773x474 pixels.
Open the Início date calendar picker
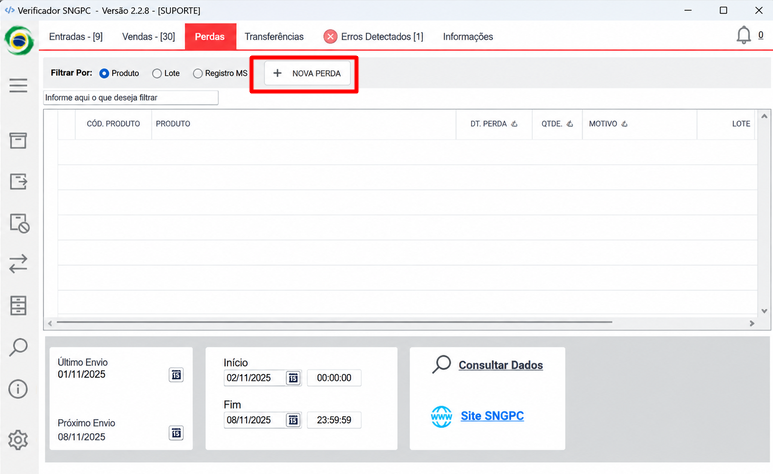293,378
